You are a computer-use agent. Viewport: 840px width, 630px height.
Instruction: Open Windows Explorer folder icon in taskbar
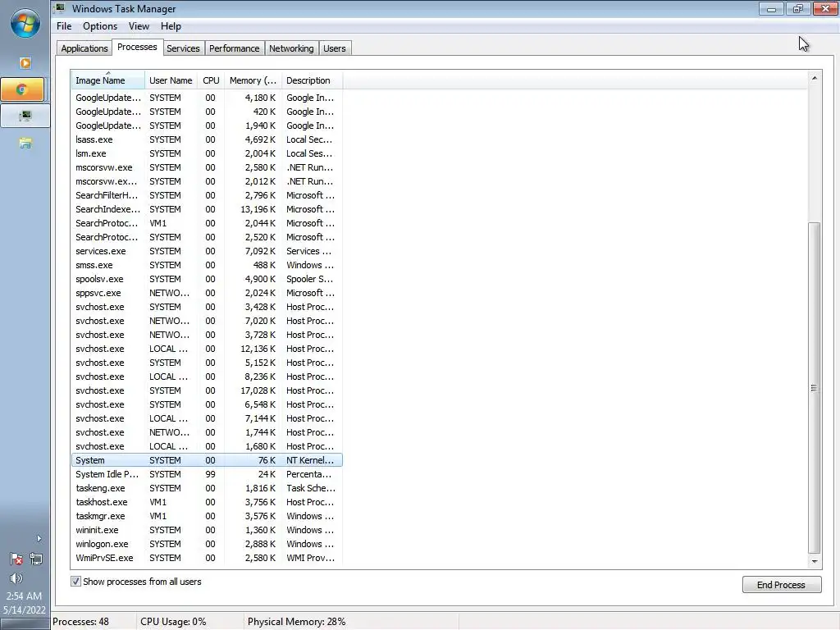tap(25, 143)
